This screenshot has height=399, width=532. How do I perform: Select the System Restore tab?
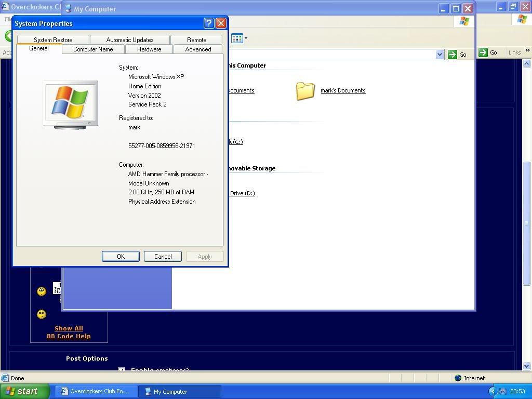53,40
